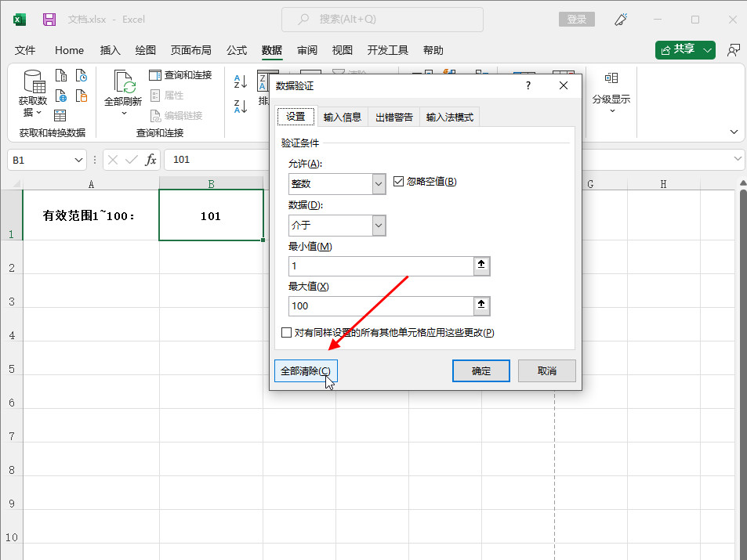Open the Home ribbon tab
The height and width of the screenshot is (560, 747).
pos(69,50)
